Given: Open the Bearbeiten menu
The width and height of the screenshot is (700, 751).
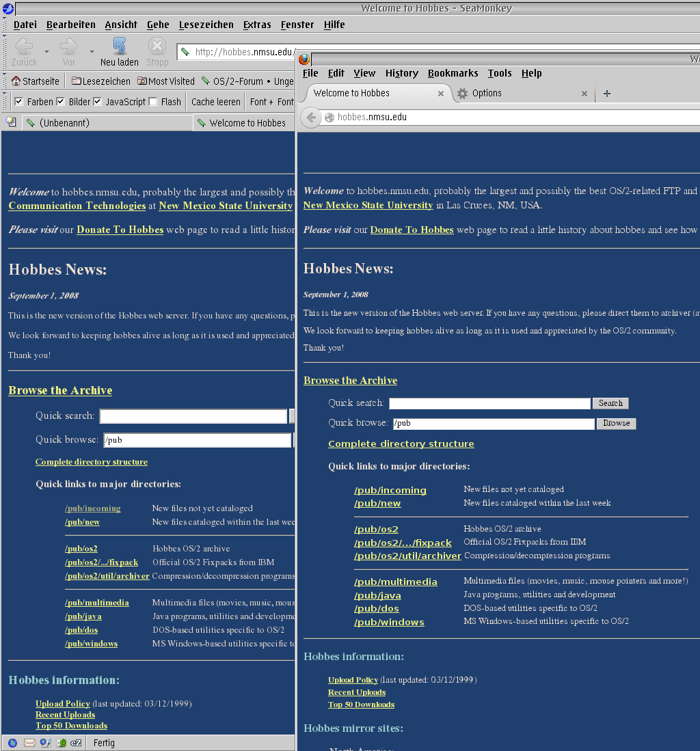Looking at the screenshot, I should click(71, 25).
